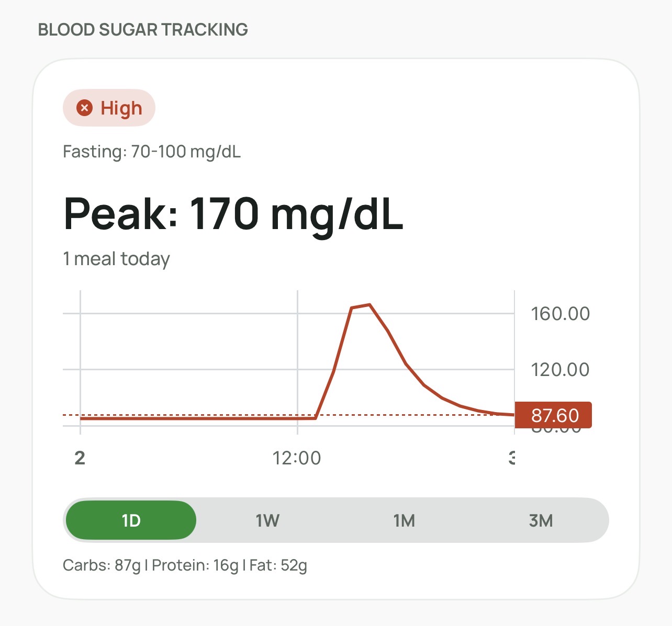Enable the 1M time range
This screenshot has width=672, height=626.
click(404, 520)
